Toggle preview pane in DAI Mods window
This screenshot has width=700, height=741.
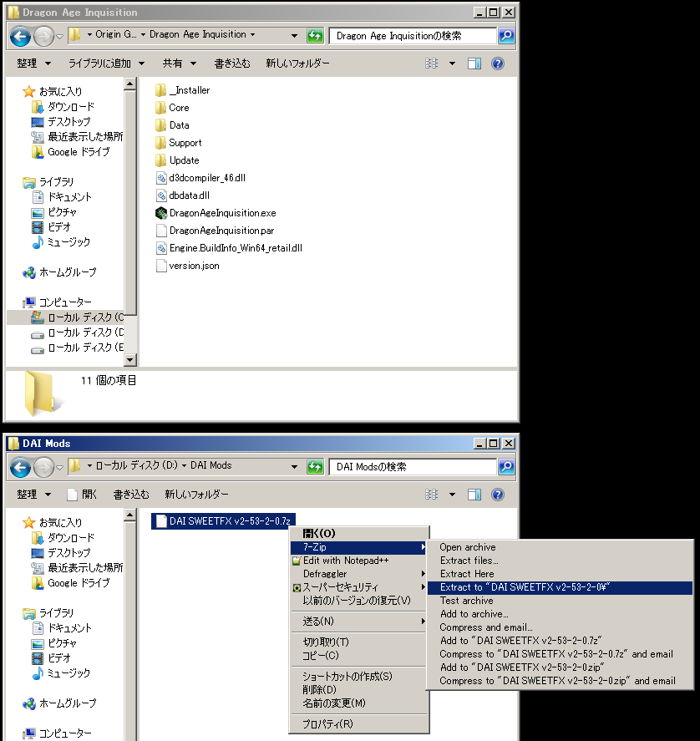[x=474, y=495]
